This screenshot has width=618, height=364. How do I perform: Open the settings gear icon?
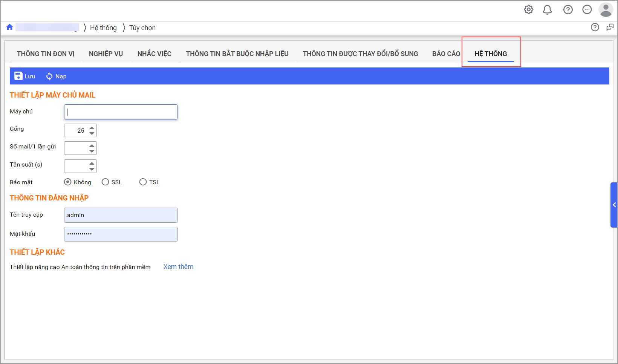point(529,10)
